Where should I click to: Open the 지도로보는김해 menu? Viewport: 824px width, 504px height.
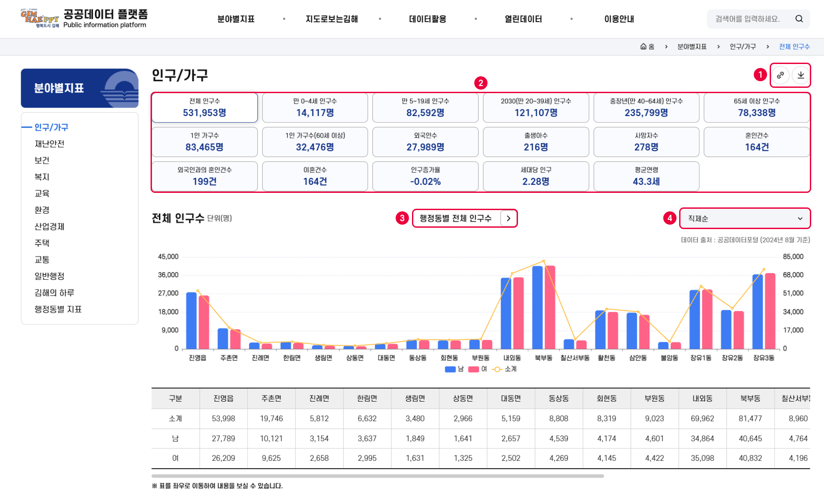point(332,19)
